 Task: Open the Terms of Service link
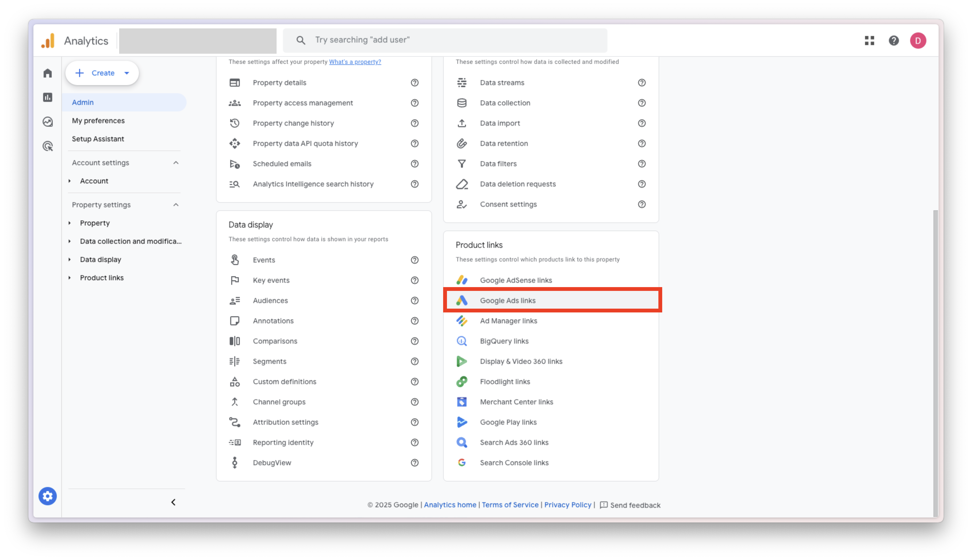(510, 505)
